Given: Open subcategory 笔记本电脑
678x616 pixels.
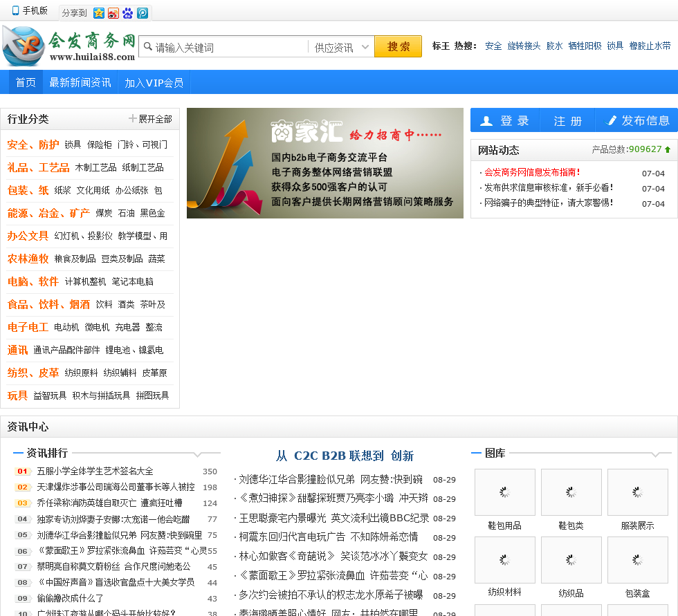Looking at the screenshot, I should coord(132,281).
